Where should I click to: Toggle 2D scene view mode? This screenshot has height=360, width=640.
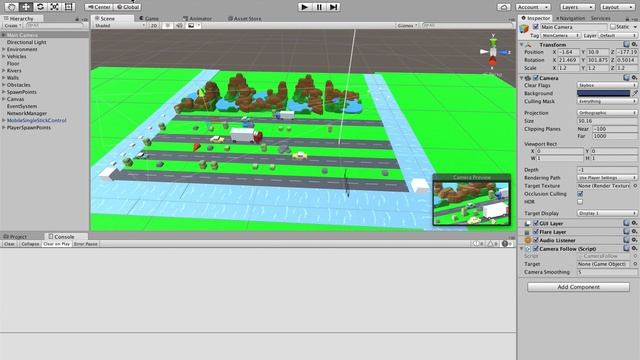pos(154,25)
